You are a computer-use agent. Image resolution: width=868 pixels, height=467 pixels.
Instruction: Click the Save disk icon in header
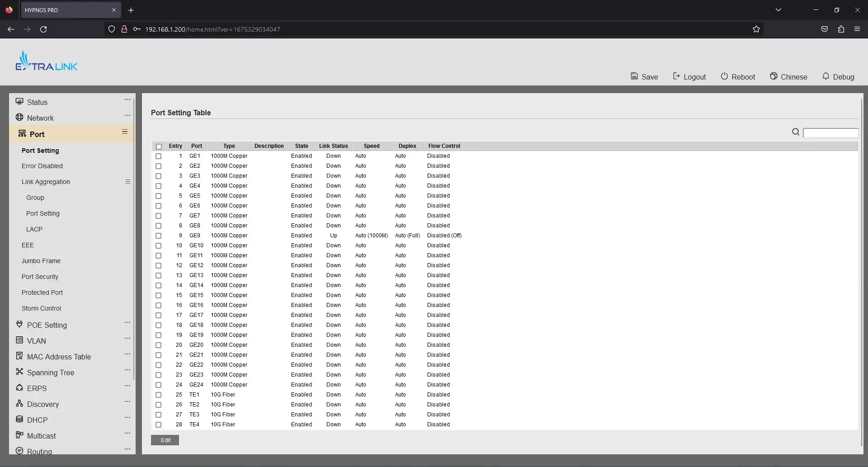click(x=634, y=76)
